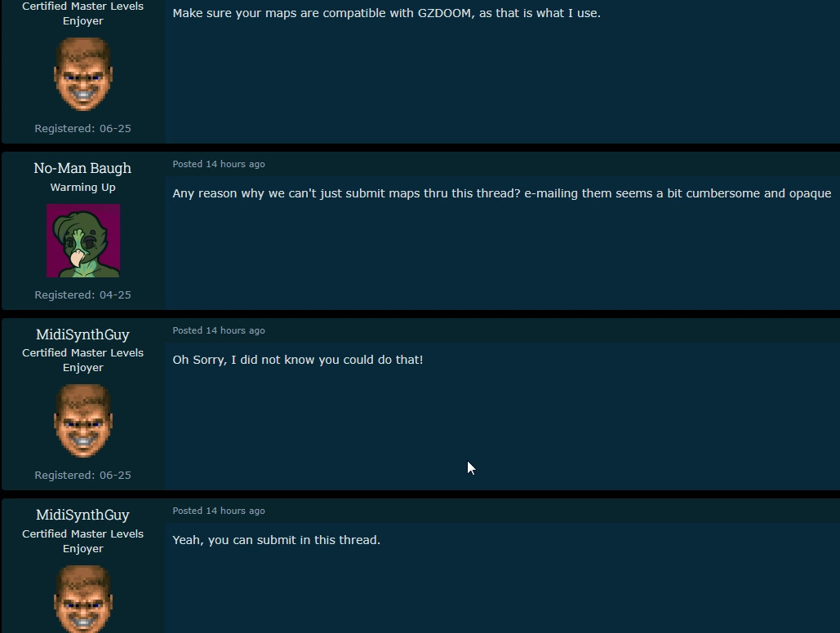The width and height of the screenshot is (840, 633).
Task: Click No-Man Baugh's green bird avatar
Action: (83, 241)
